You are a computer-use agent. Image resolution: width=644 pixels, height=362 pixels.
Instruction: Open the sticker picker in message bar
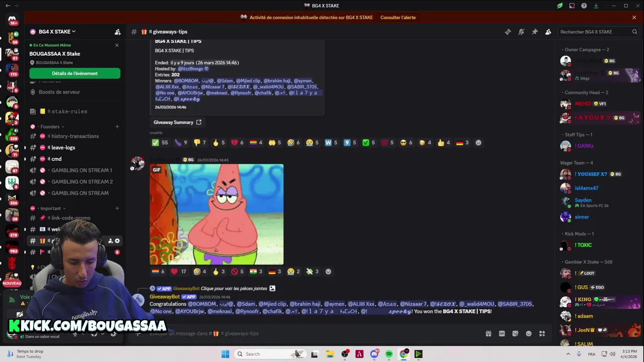[515, 333]
